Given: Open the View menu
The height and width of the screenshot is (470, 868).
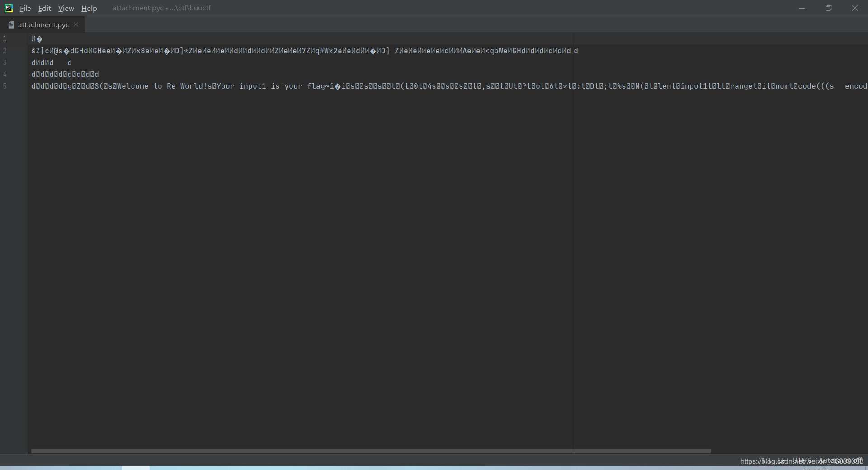Looking at the screenshot, I should tap(66, 8).
